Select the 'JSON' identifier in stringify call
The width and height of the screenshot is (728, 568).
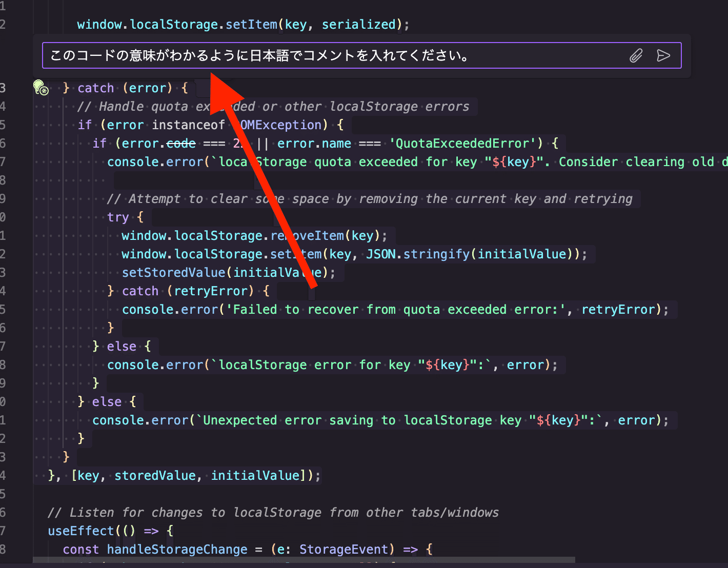pyautogui.click(x=380, y=254)
